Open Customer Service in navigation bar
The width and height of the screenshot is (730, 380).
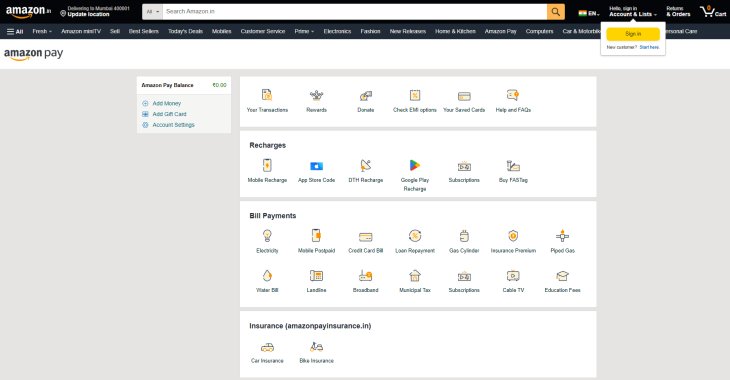(263, 31)
